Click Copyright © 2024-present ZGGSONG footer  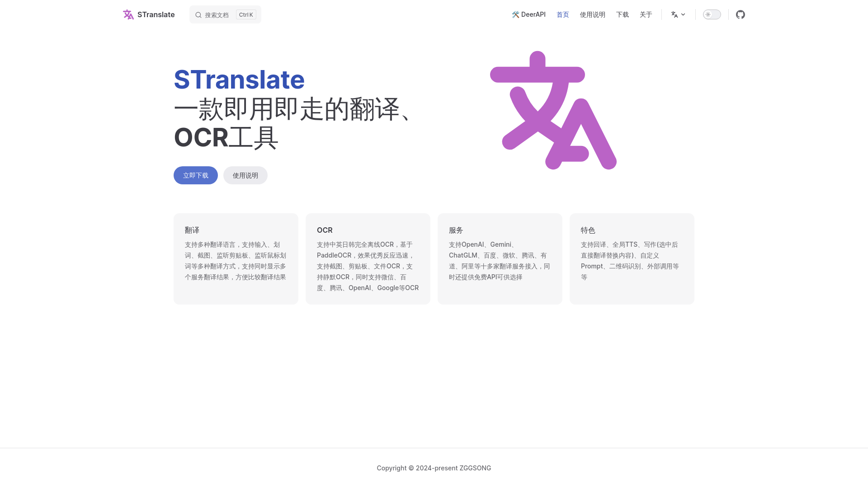434,468
